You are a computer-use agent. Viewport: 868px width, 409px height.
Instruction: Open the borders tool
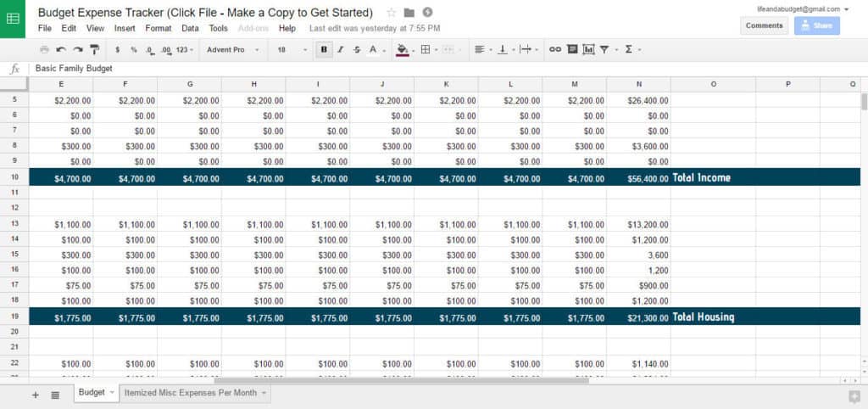coord(426,50)
